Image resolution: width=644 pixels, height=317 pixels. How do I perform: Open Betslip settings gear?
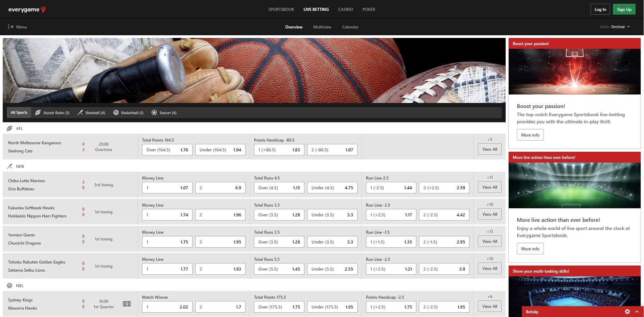(628, 312)
